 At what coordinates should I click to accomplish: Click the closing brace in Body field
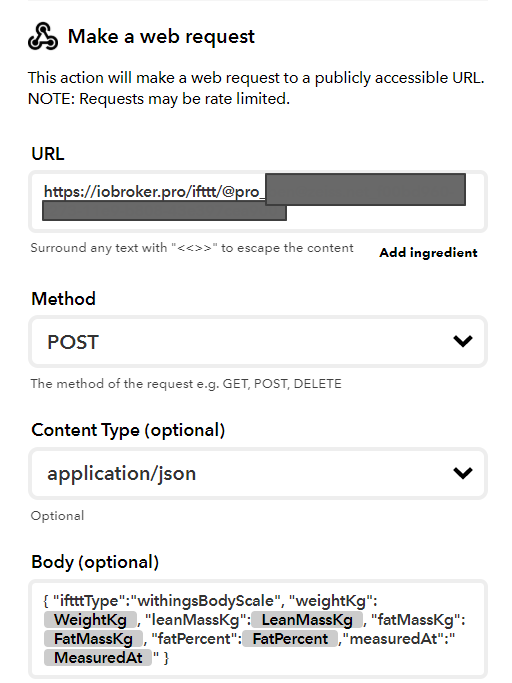(166, 658)
